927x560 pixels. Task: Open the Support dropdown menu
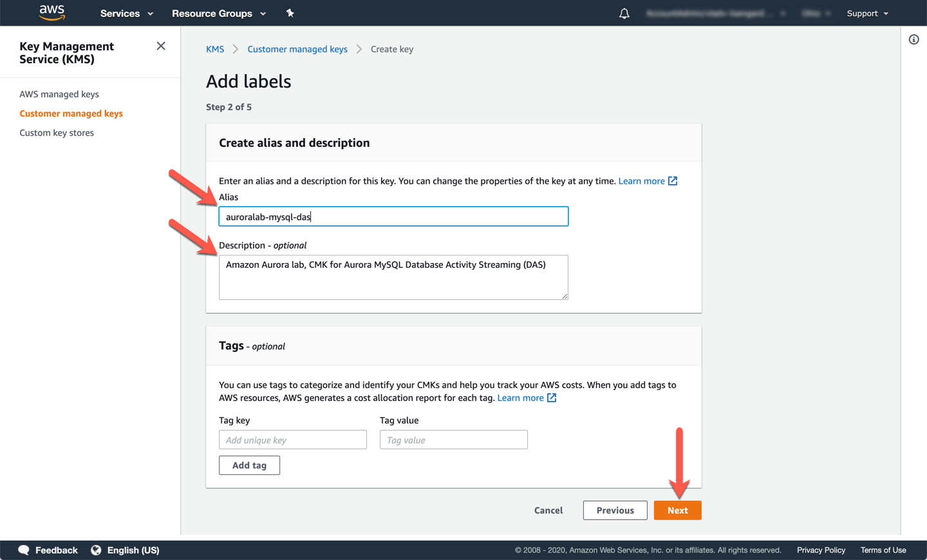point(867,14)
